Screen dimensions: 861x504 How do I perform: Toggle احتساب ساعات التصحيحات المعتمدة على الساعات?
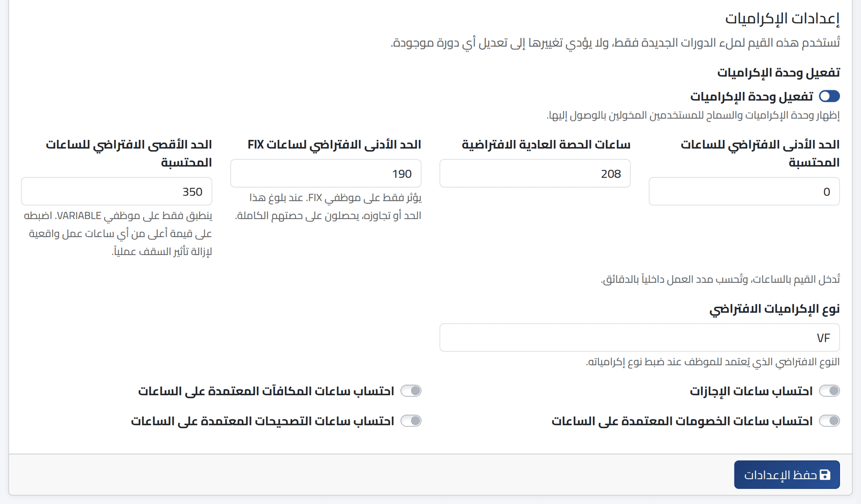(411, 421)
